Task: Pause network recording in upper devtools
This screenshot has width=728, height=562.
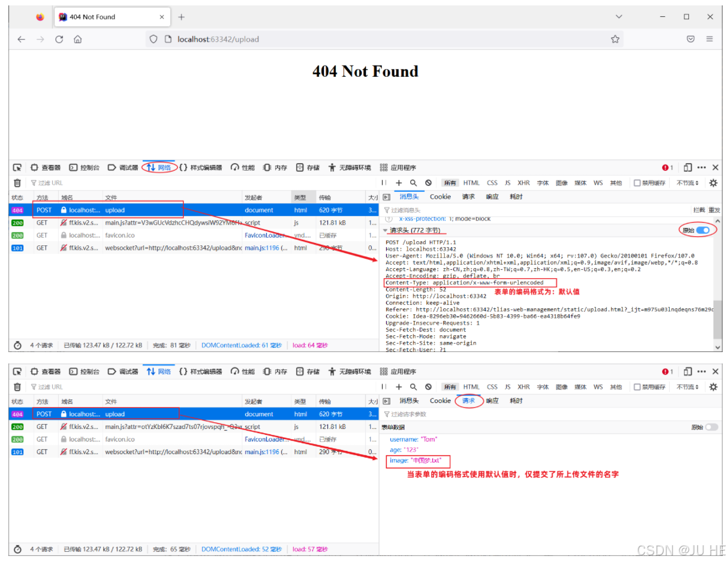Action: point(384,183)
